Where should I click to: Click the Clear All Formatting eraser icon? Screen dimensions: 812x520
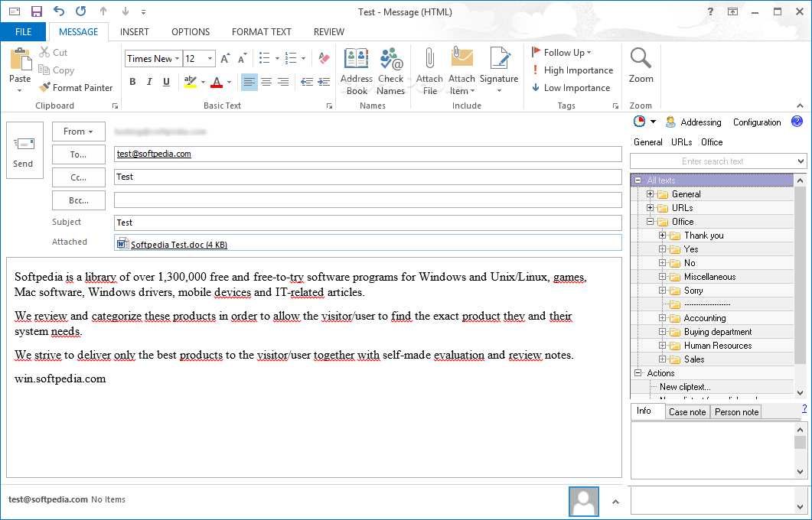tap(323, 58)
